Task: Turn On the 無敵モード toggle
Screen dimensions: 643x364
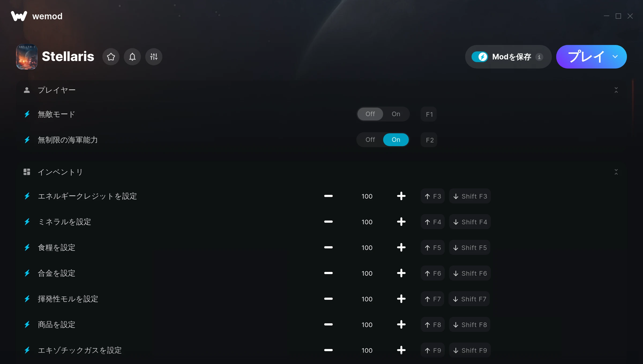Action: click(396, 114)
